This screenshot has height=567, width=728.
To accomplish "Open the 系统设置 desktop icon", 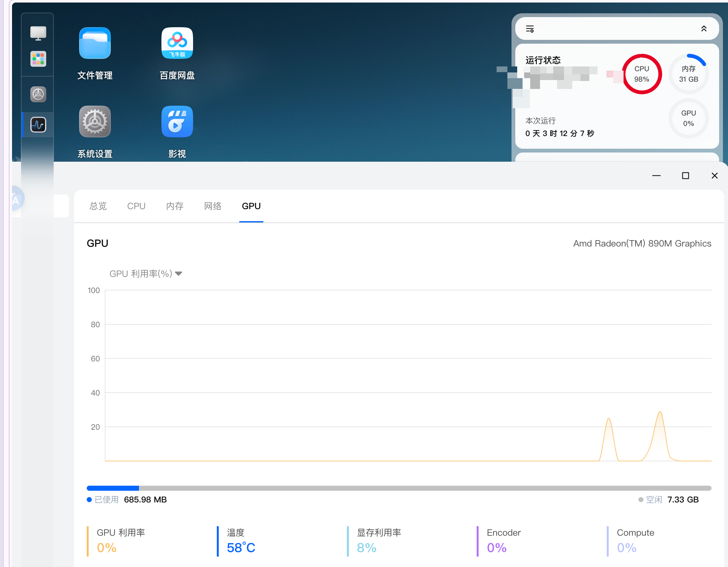I will pyautogui.click(x=95, y=121).
